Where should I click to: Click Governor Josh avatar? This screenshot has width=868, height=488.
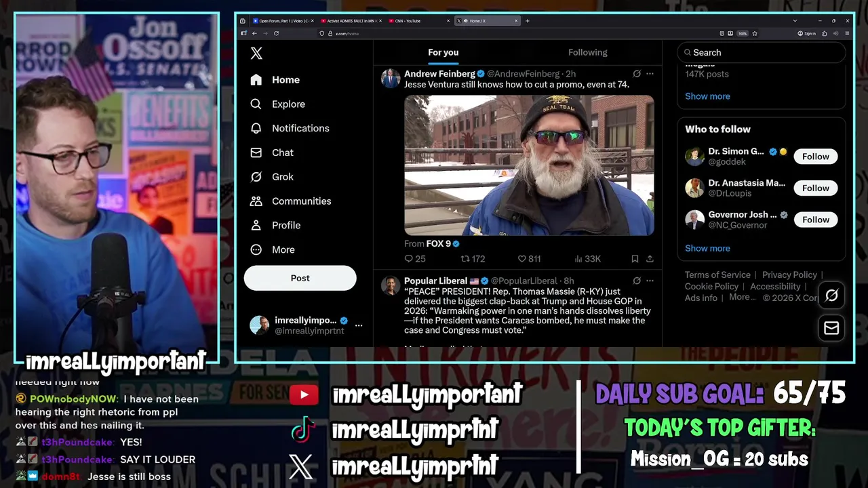[694, 220]
